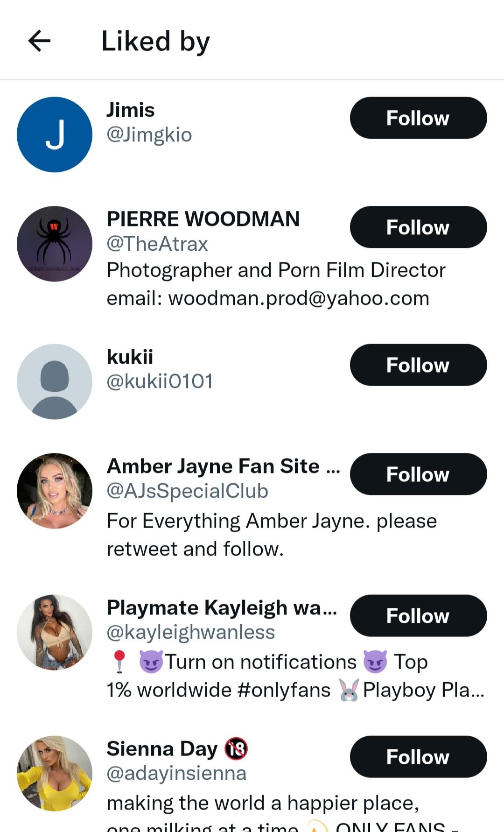Tap the #onlyfans hashtag
Image resolution: width=504 pixels, height=832 pixels.
[x=284, y=690]
